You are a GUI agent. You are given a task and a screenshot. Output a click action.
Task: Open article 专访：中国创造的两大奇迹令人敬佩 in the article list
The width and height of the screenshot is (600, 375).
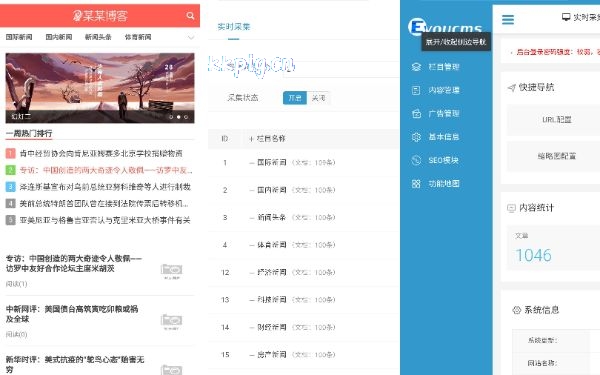tap(73, 263)
